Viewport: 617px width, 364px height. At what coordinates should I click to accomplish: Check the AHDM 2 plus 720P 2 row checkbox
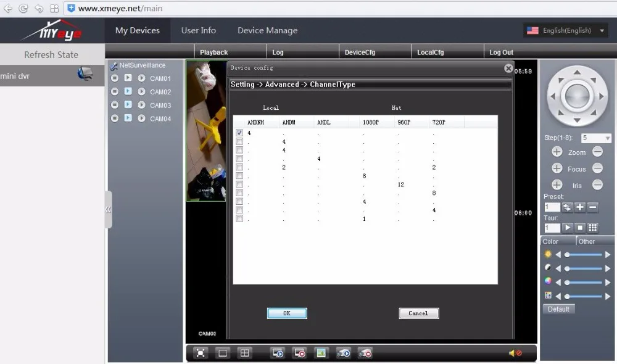click(239, 167)
